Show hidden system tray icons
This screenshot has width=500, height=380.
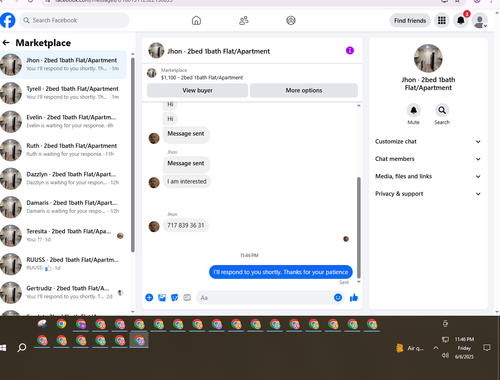pos(435,348)
